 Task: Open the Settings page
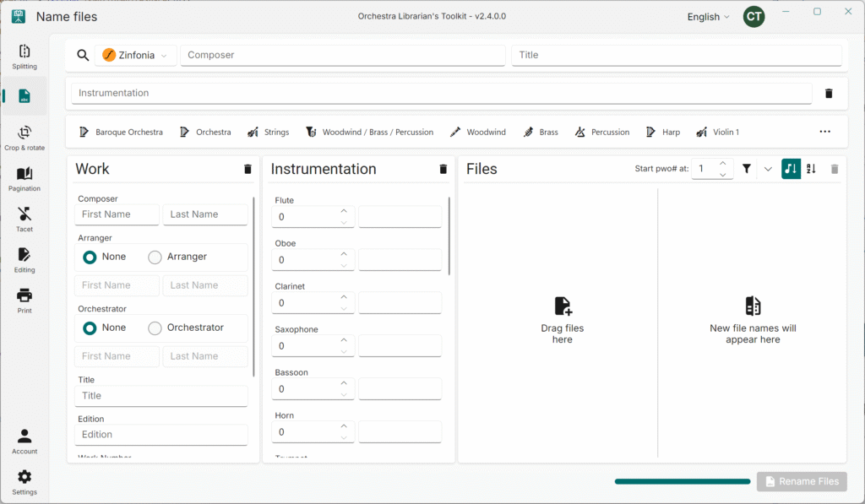point(24,482)
